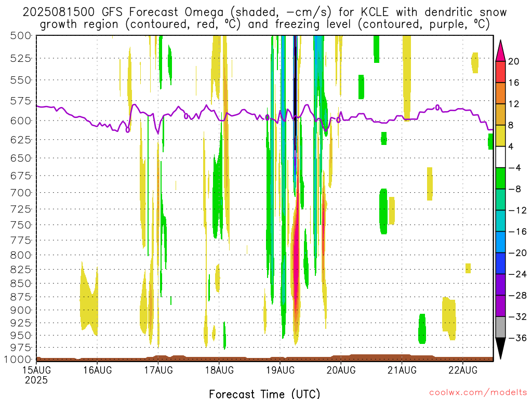
Task: Select the red color scale segment below 20
Action: (x=500, y=72)
